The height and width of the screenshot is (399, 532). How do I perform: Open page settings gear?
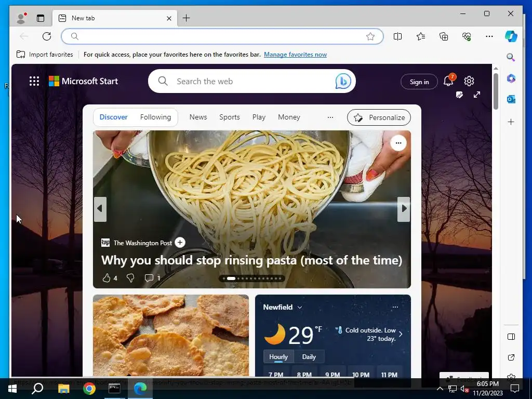(469, 81)
